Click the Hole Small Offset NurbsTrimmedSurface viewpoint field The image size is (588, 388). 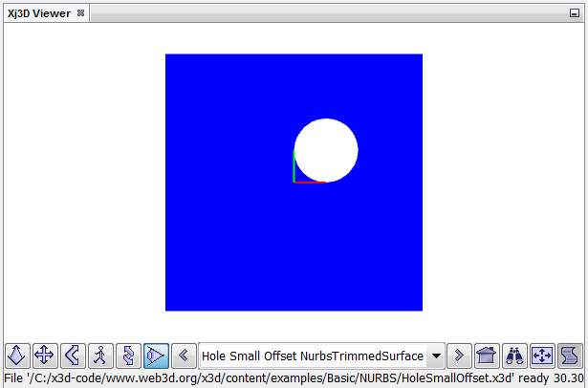pyautogui.click(x=312, y=356)
